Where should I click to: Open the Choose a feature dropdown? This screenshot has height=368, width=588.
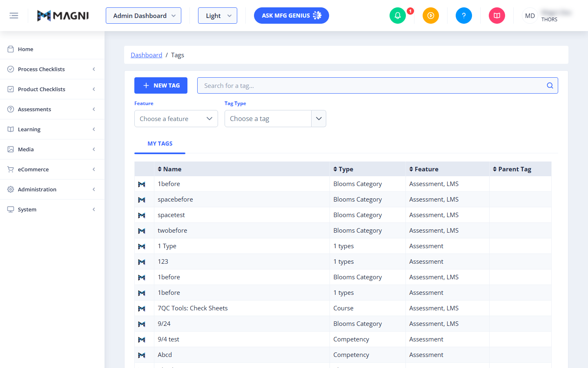(176, 119)
